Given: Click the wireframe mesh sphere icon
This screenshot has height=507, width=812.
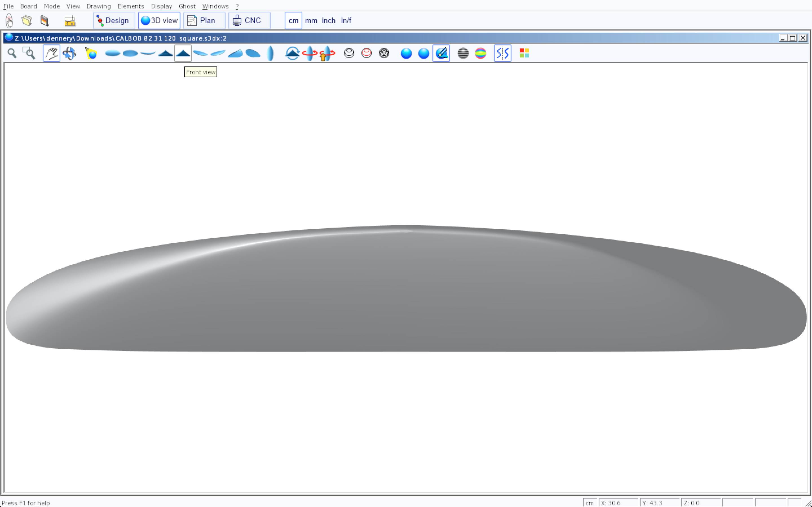Looking at the screenshot, I should (x=384, y=53).
